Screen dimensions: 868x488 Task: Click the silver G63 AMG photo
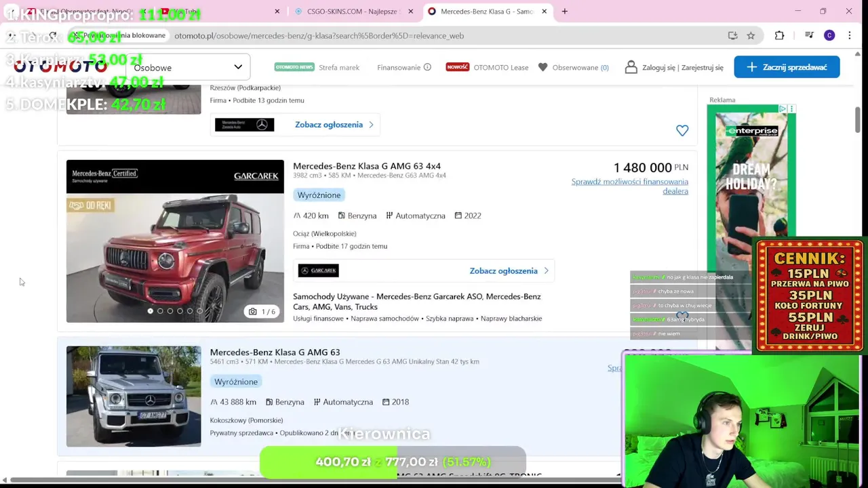(x=134, y=396)
